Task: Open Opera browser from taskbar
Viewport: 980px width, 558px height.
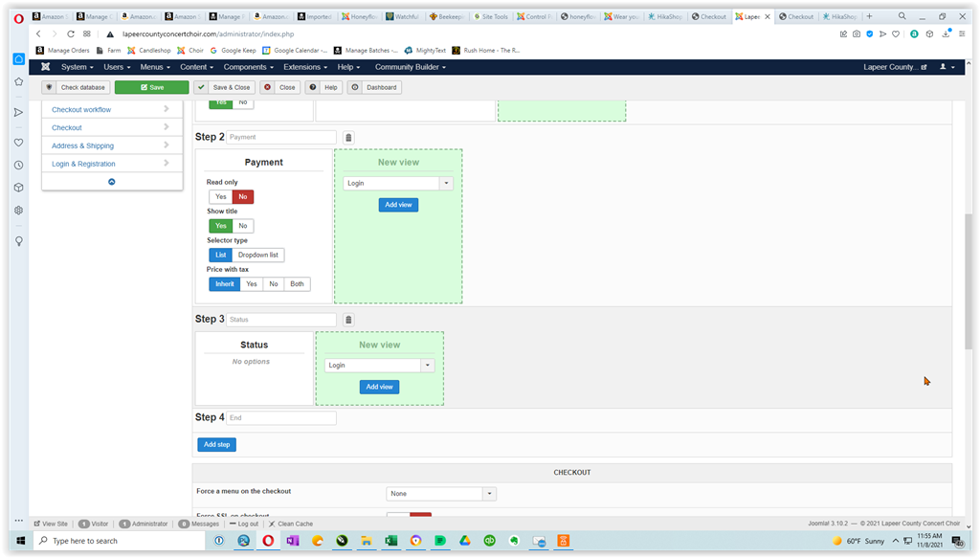Action: 268,541
